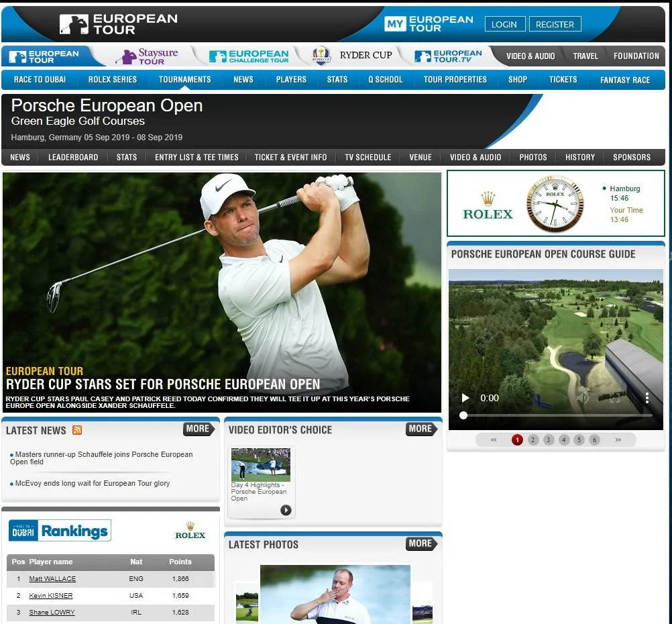Click the Shop menu item

click(x=517, y=80)
